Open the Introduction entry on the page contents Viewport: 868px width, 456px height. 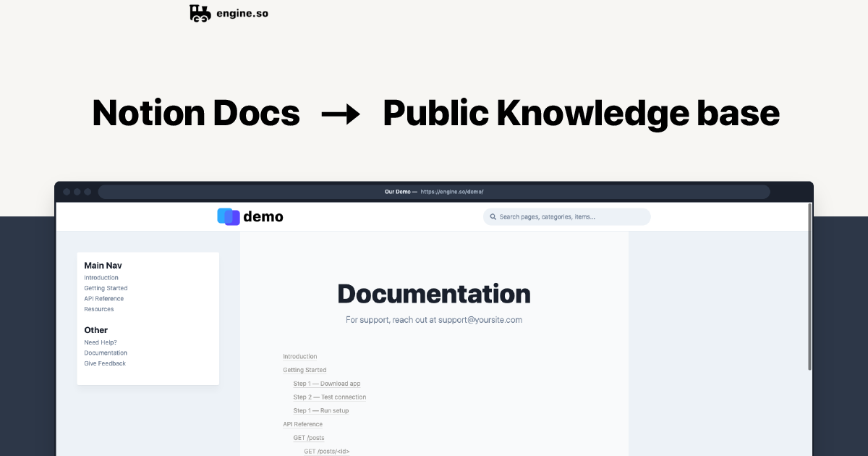coord(299,356)
